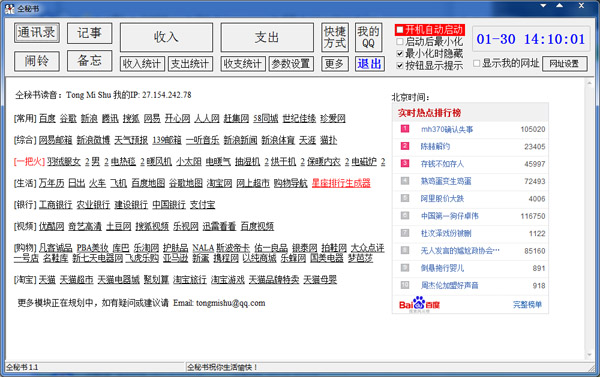Open the red 星座排行生成器 link

pyautogui.click(x=341, y=183)
